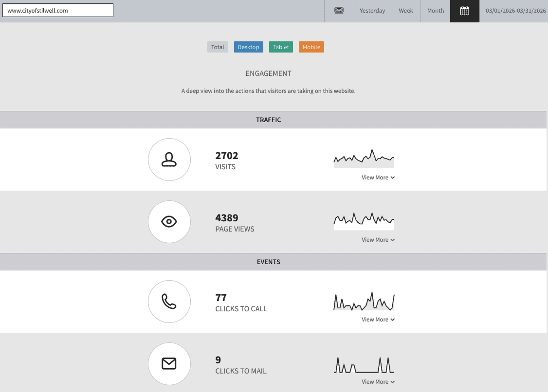Click the EVENTS section header
The height and width of the screenshot is (392, 548).
point(269,262)
